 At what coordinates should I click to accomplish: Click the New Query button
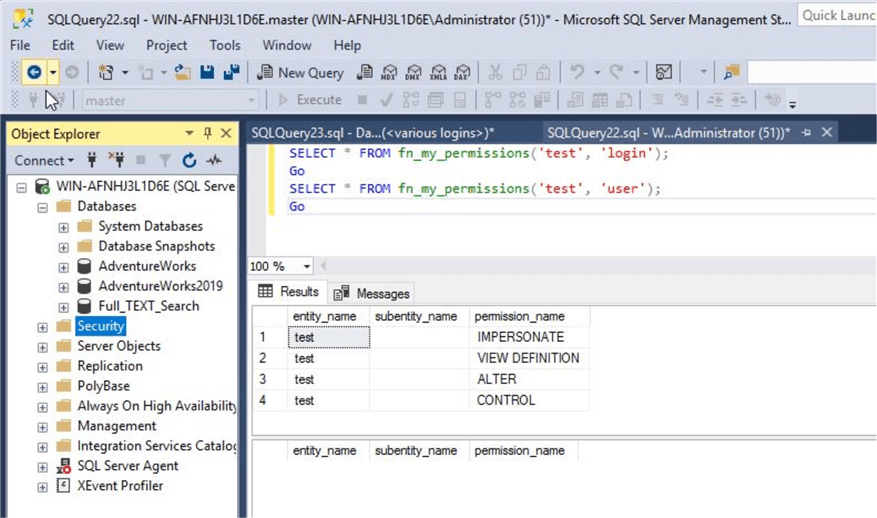click(300, 73)
